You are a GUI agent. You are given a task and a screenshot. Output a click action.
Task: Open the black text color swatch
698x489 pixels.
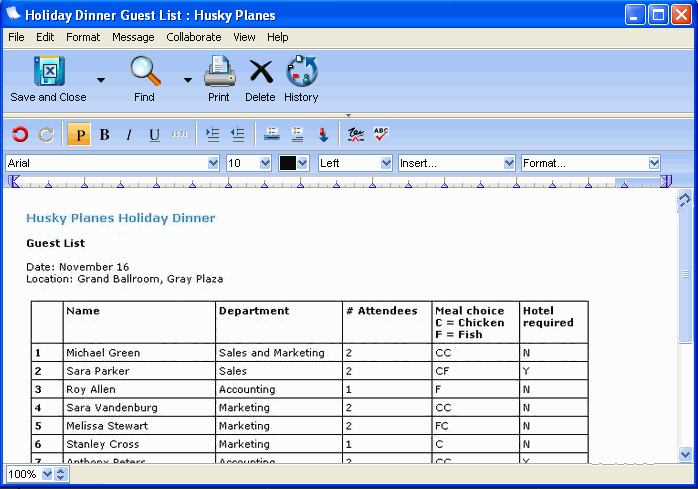(x=293, y=163)
